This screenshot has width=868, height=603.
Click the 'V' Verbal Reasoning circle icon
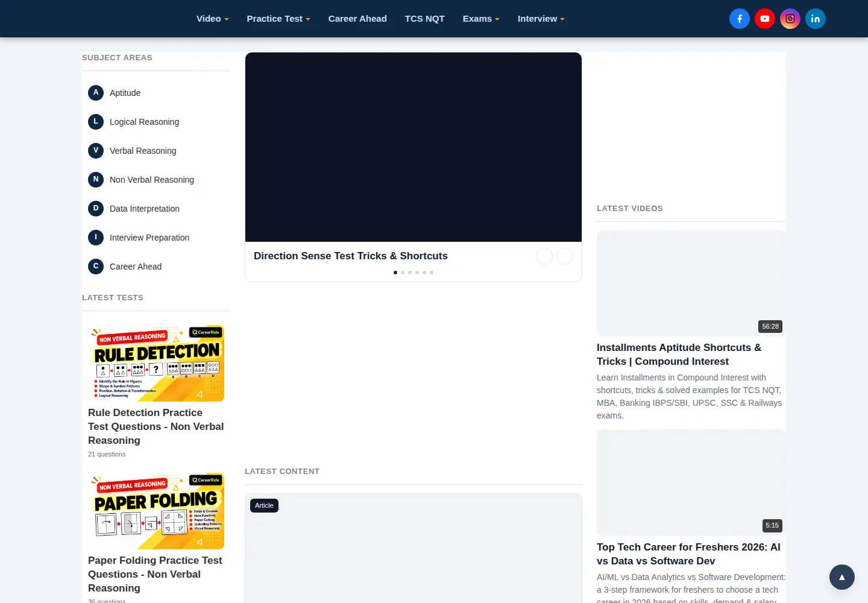(x=96, y=150)
